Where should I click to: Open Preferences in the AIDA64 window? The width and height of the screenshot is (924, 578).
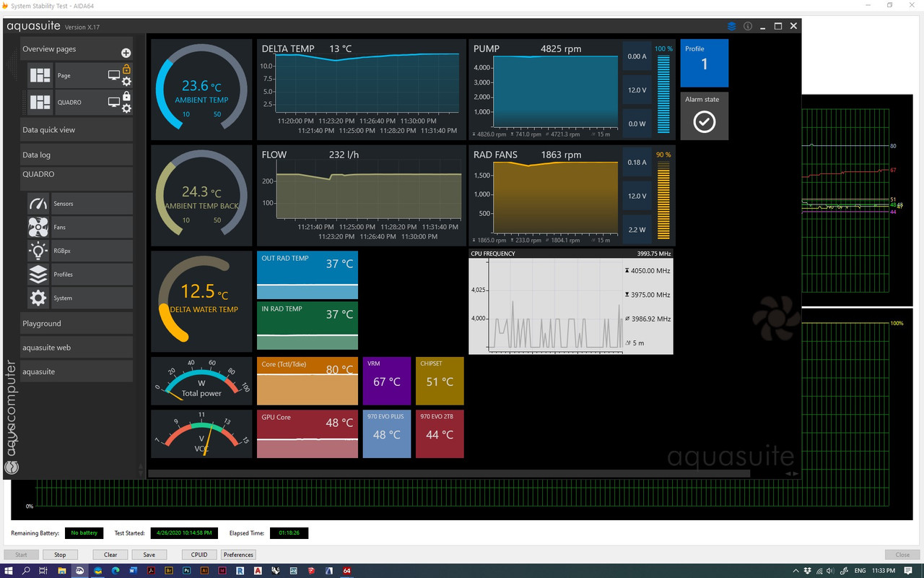tap(238, 555)
